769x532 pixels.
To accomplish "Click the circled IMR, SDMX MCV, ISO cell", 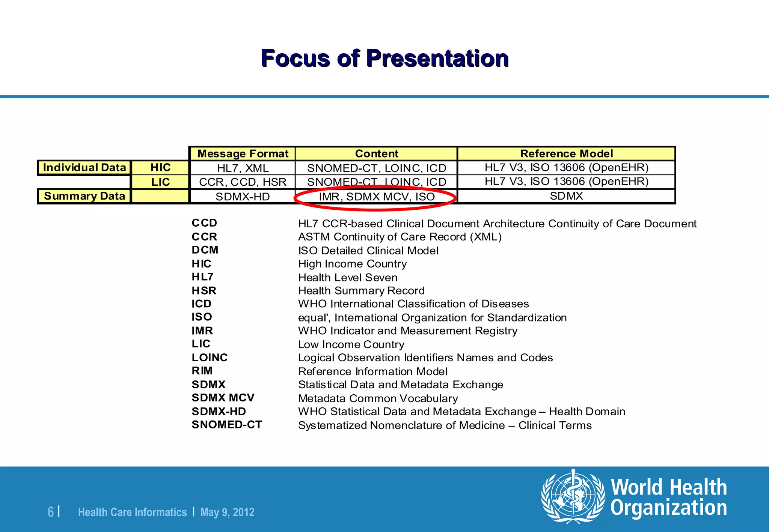I will tap(376, 196).
